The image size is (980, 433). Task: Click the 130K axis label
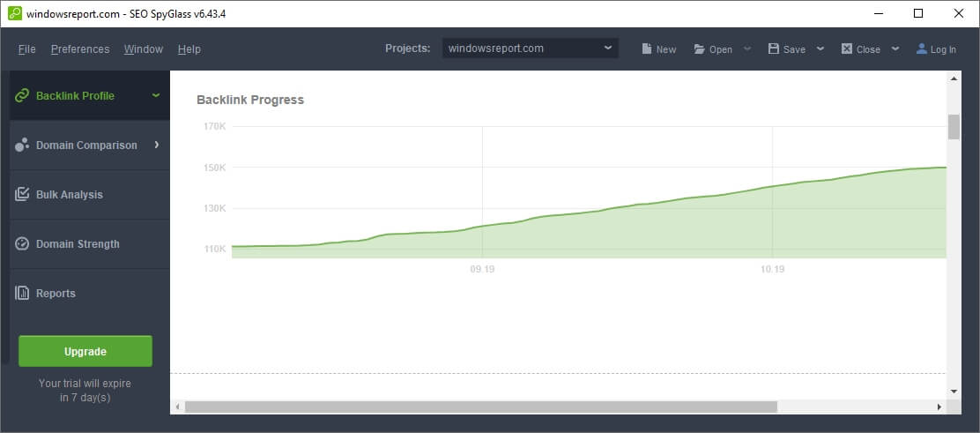click(x=214, y=208)
